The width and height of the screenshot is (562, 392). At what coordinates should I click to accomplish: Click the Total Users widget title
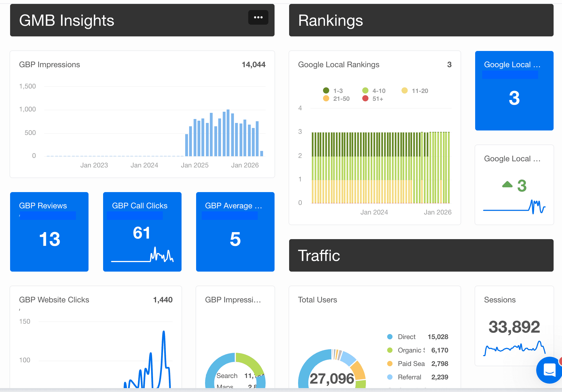317,300
